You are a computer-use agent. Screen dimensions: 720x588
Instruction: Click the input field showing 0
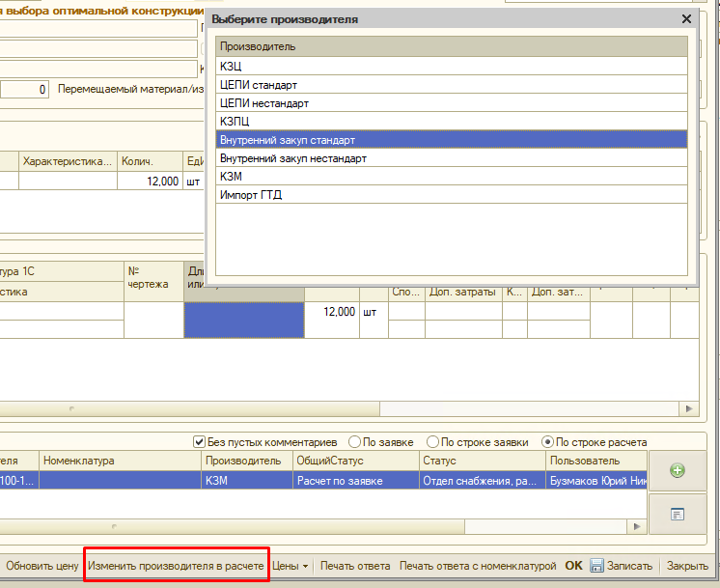point(25,89)
